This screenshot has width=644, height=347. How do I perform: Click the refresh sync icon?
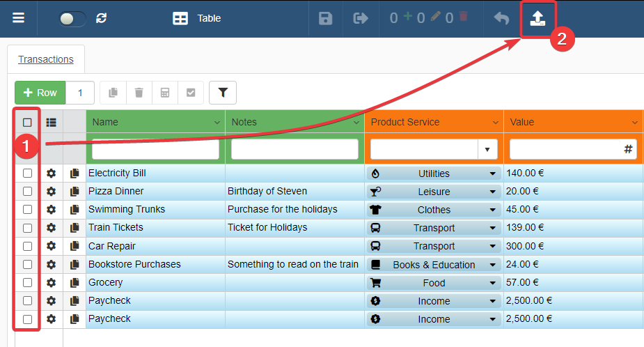click(x=102, y=19)
